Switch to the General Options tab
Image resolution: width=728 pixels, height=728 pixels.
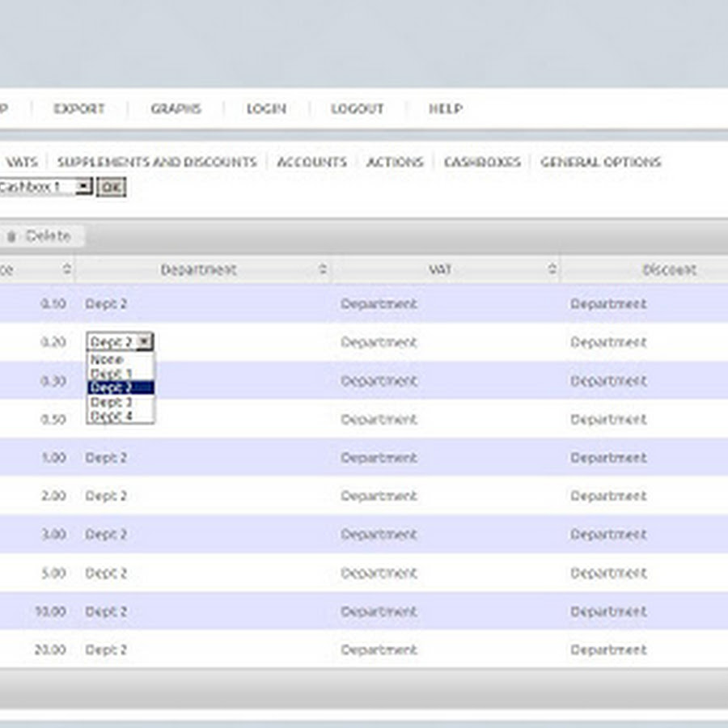(600, 162)
